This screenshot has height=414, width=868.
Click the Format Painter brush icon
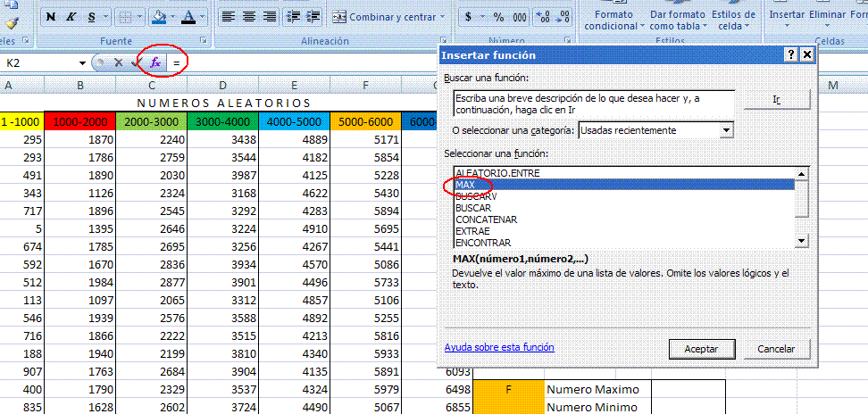tap(11, 24)
